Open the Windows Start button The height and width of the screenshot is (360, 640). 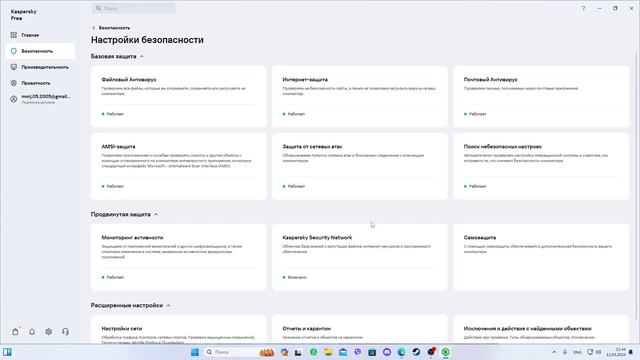pyautogui.click(x=195, y=352)
